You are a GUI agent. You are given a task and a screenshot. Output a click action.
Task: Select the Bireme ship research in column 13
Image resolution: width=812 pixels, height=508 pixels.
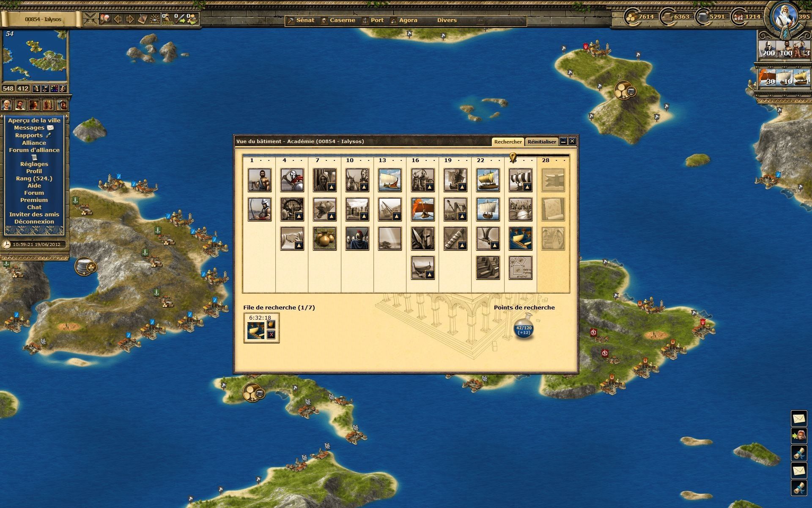[390, 180]
